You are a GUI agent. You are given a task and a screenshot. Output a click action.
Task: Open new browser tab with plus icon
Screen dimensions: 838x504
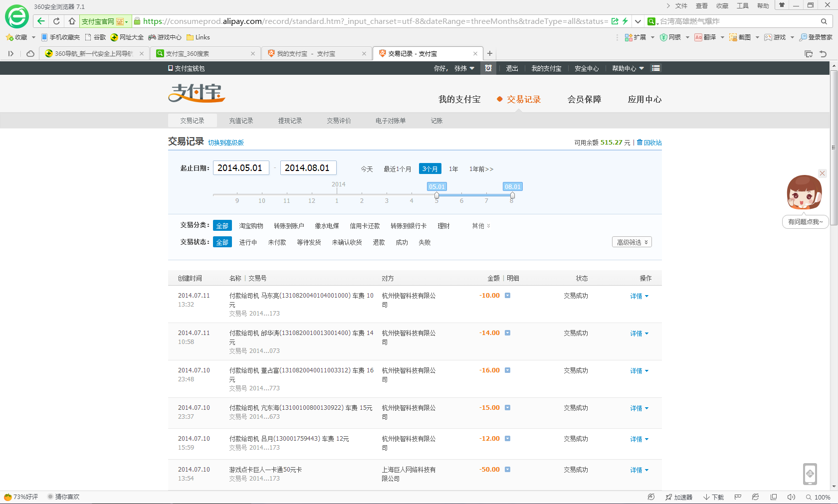point(490,53)
